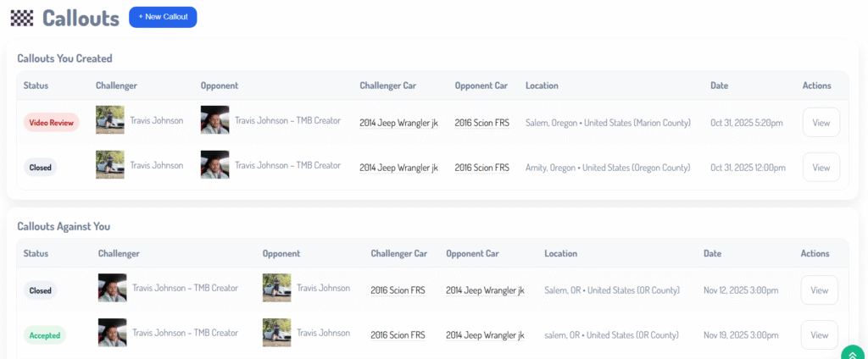Click the Video Review status badge
This screenshot has height=359, width=868.
pyautogui.click(x=51, y=123)
